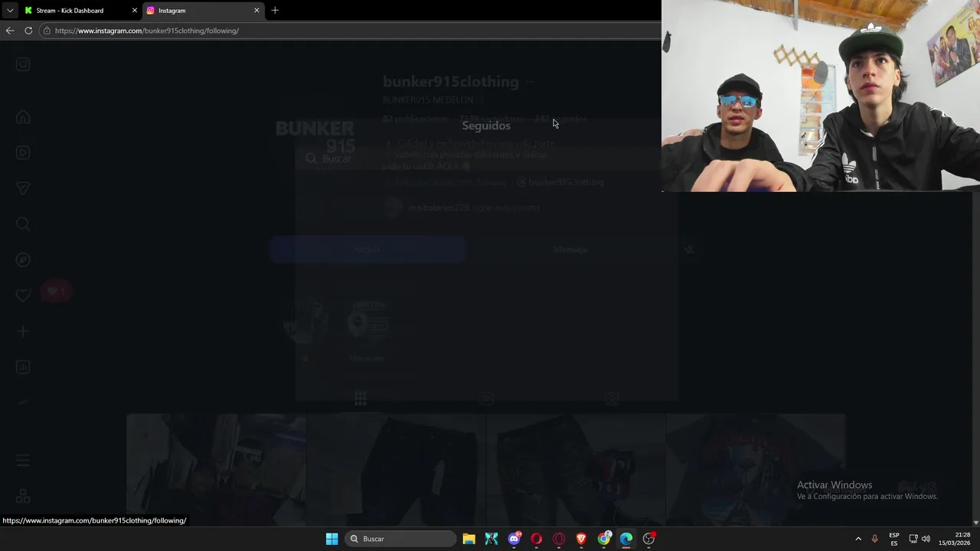
Task: Show hidden system tray icons
Action: coord(858,539)
